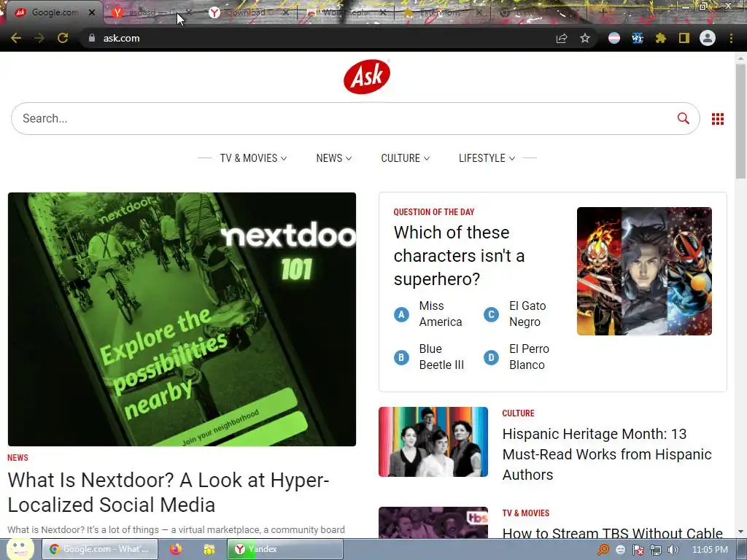747x560 pixels.
Task: Click the 11:05 PM clock
Action: pyautogui.click(x=710, y=550)
